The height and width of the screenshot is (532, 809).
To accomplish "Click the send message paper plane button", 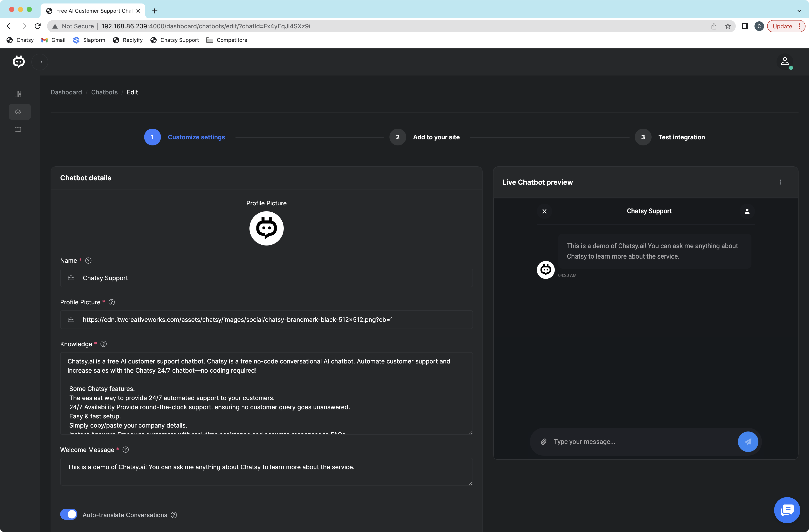I will pyautogui.click(x=748, y=442).
